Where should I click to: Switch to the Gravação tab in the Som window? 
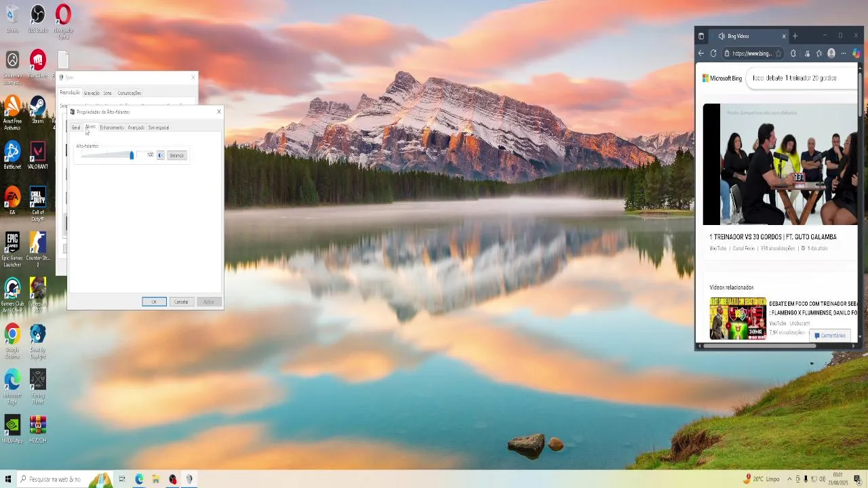point(92,93)
